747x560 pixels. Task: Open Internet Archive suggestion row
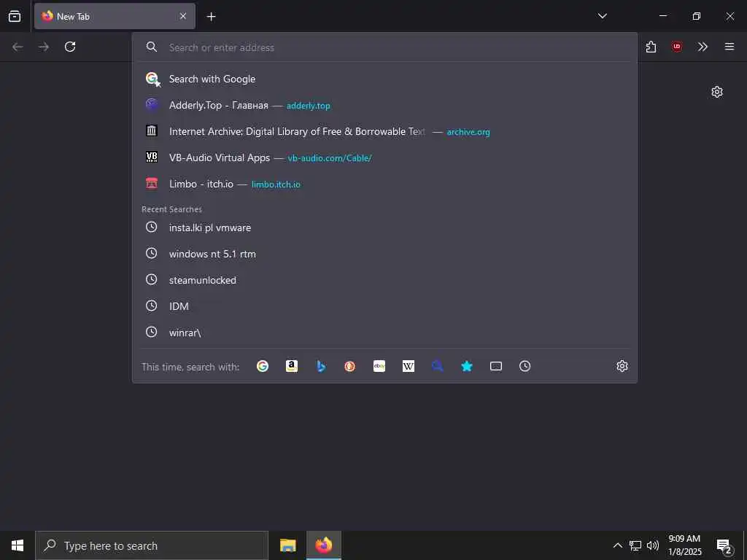point(385,131)
